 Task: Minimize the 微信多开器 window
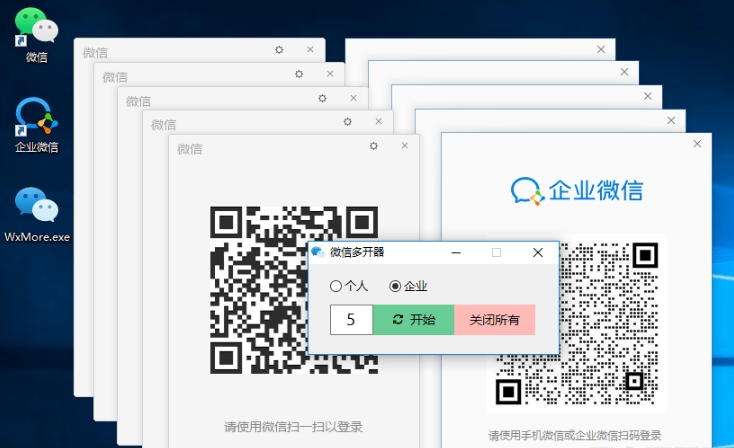click(456, 253)
